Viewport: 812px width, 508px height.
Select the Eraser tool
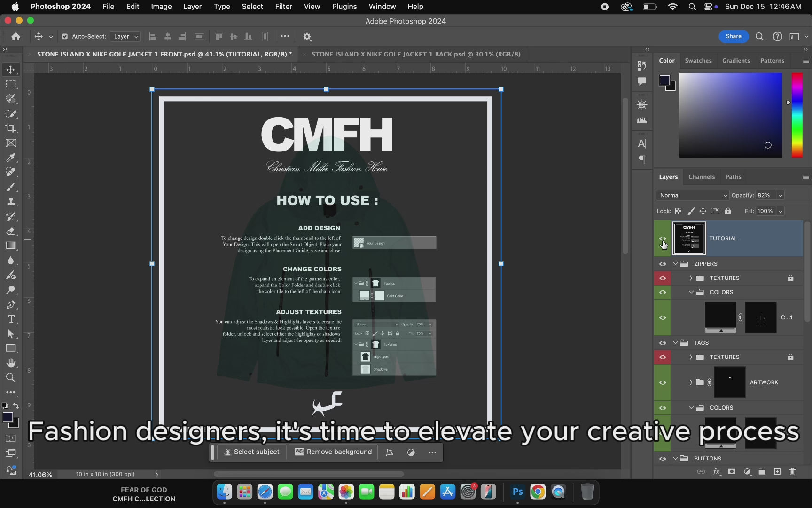click(x=10, y=231)
